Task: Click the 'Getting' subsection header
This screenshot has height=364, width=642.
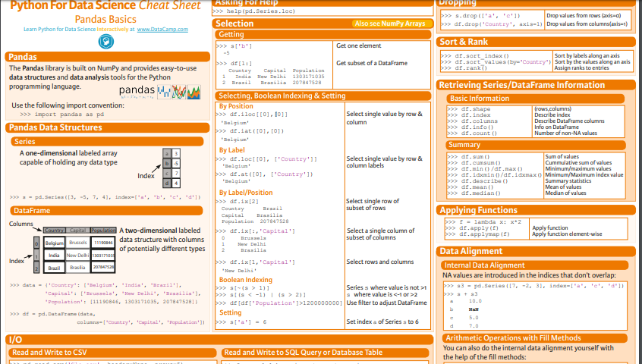Action: pyautogui.click(x=323, y=35)
